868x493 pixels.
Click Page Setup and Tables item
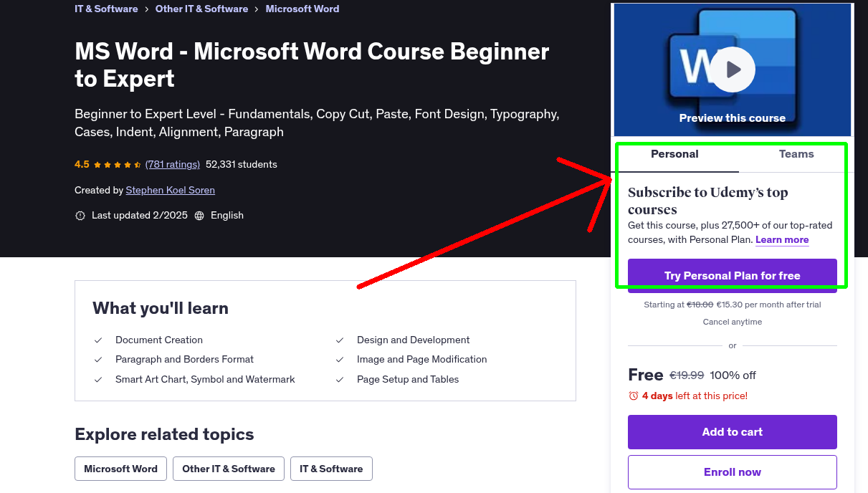pos(408,379)
